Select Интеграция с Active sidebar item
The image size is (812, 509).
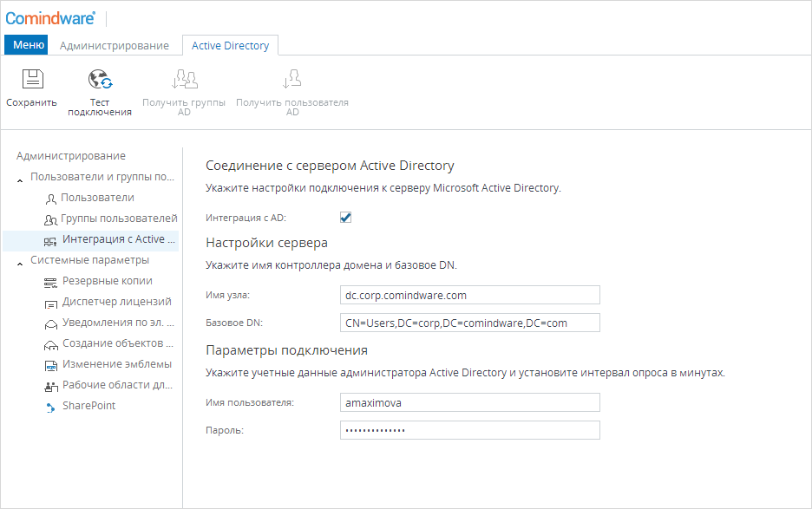point(90,241)
